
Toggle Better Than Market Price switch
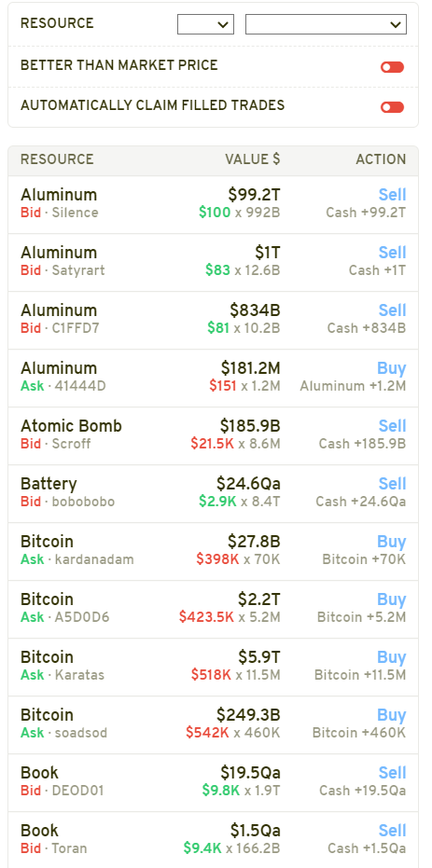[392, 67]
